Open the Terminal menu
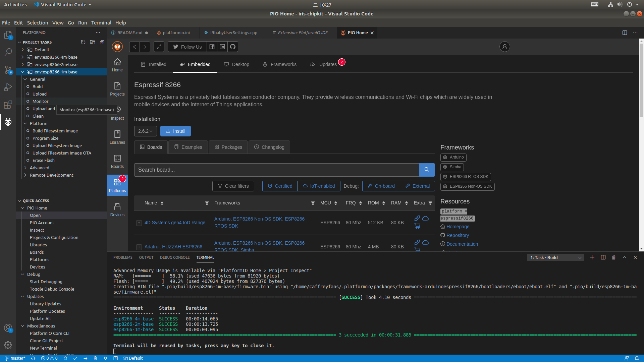644x362 pixels. [101, 23]
